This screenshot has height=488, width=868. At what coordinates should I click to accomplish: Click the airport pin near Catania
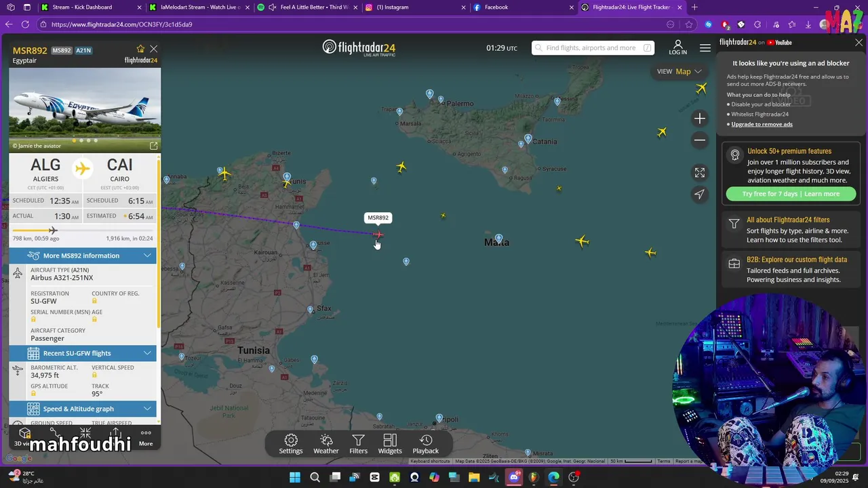[x=528, y=138]
